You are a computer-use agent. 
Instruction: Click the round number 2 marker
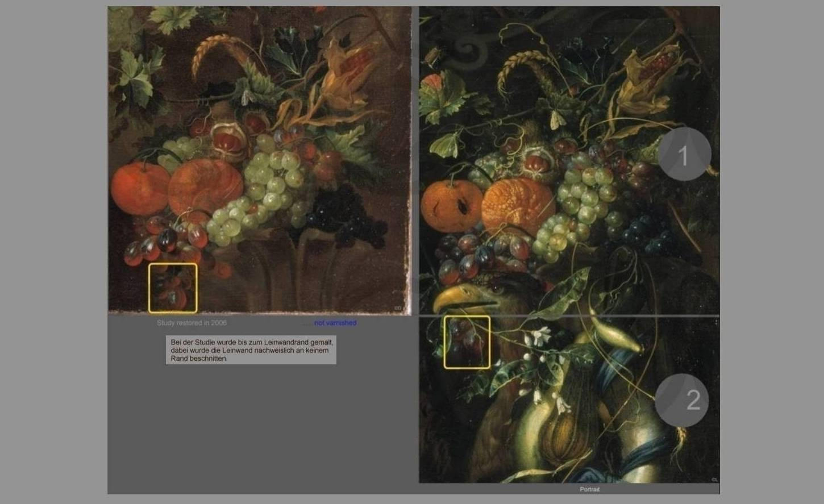(681, 401)
